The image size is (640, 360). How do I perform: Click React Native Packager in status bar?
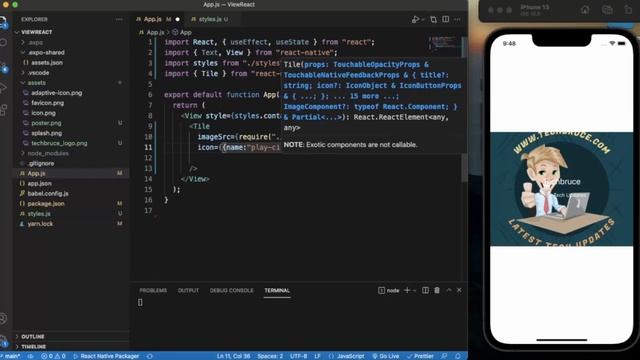coord(106,356)
